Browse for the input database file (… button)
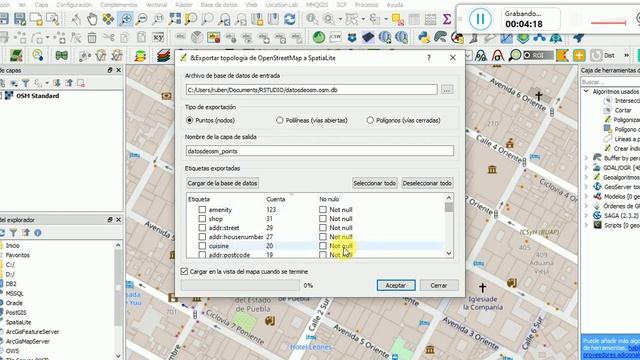Viewport: 640px width, 360px height. click(447, 89)
